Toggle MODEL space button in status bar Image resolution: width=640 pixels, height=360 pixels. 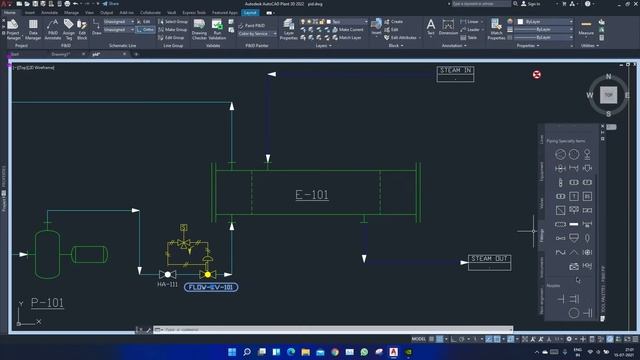pyautogui.click(x=418, y=339)
